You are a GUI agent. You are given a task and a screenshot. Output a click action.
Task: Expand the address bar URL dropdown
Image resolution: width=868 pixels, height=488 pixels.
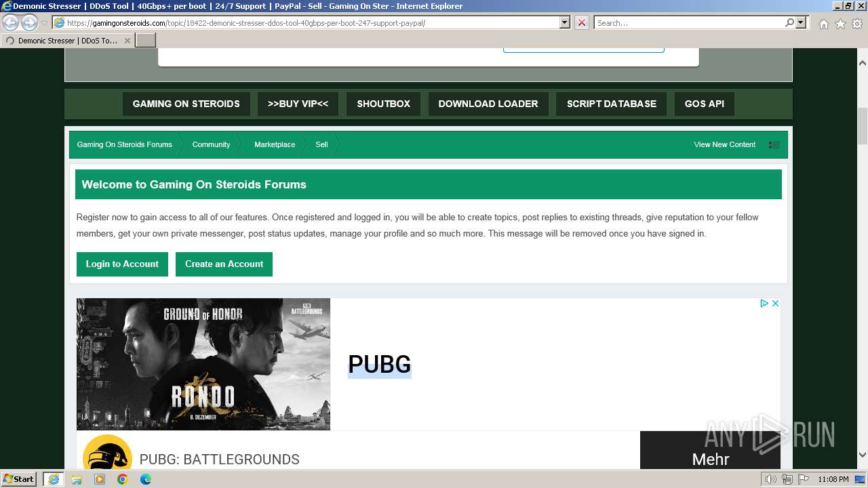click(565, 22)
